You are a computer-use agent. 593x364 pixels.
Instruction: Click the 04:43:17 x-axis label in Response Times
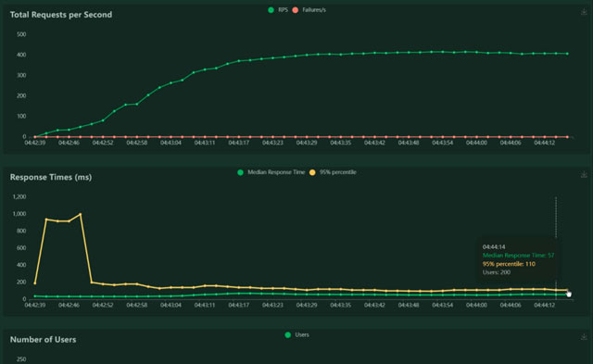[x=239, y=305]
